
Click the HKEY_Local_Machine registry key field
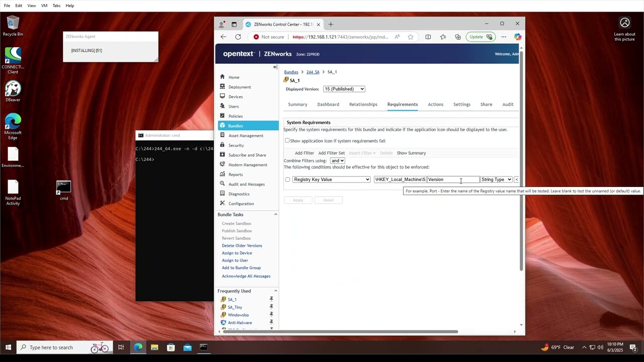400,179
